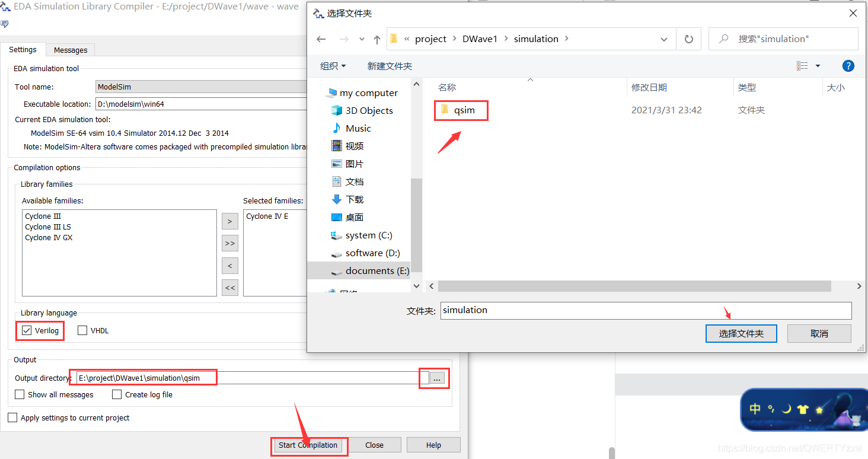The image size is (868, 459).
Task: Click the search simulation box
Action: [x=784, y=39]
